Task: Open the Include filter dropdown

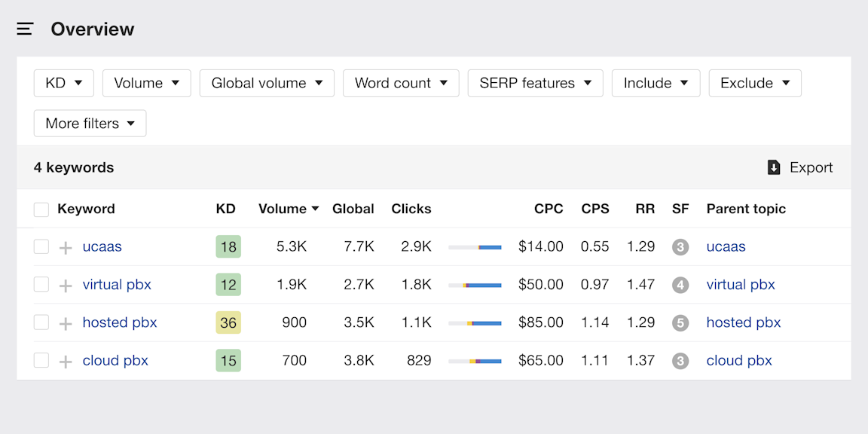Action: [656, 83]
